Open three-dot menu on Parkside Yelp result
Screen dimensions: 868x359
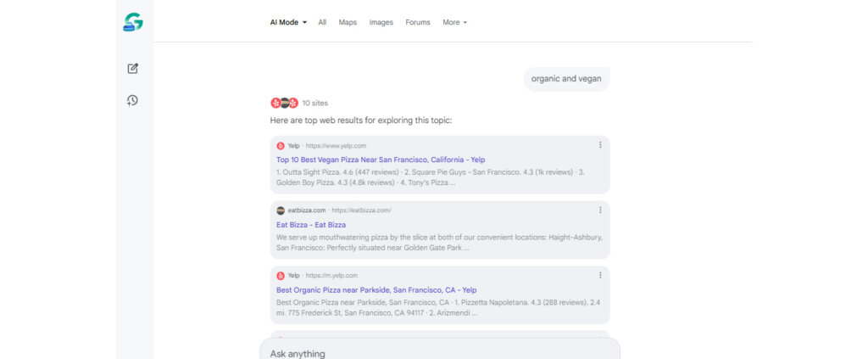600,275
